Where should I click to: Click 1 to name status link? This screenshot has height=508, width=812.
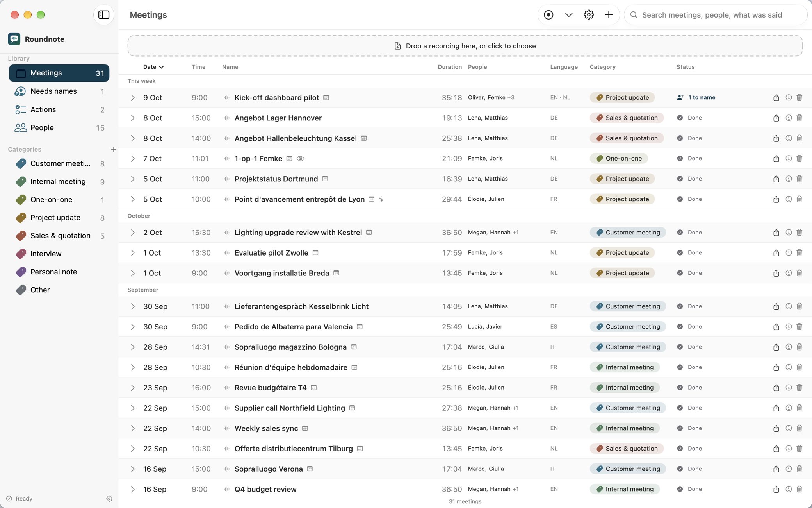click(x=696, y=97)
